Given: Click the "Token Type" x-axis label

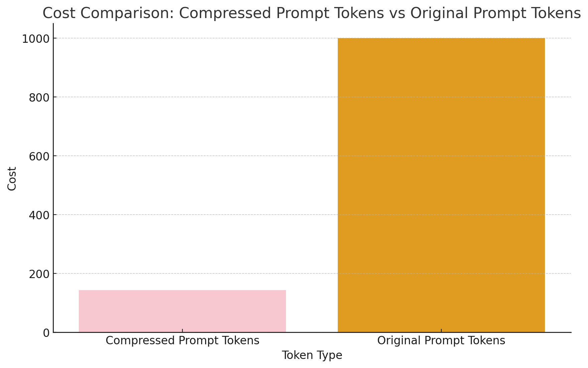Looking at the screenshot, I should (x=312, y=355).
